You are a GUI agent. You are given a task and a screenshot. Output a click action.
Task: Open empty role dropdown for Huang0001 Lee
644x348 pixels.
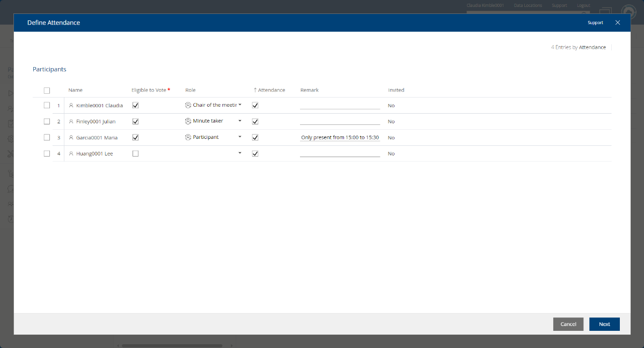point(240,153)
